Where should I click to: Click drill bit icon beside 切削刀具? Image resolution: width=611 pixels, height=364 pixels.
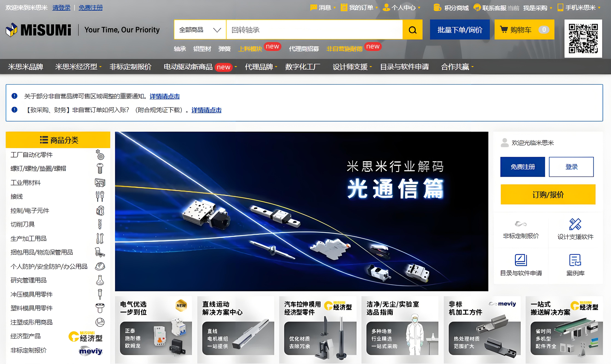tap(100, 224)
